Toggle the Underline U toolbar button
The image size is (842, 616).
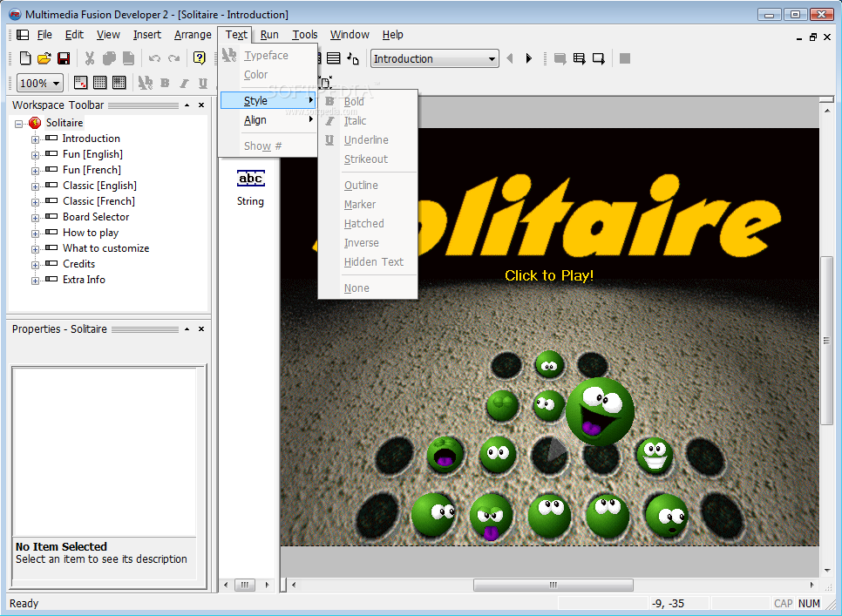tap(203, 83)
